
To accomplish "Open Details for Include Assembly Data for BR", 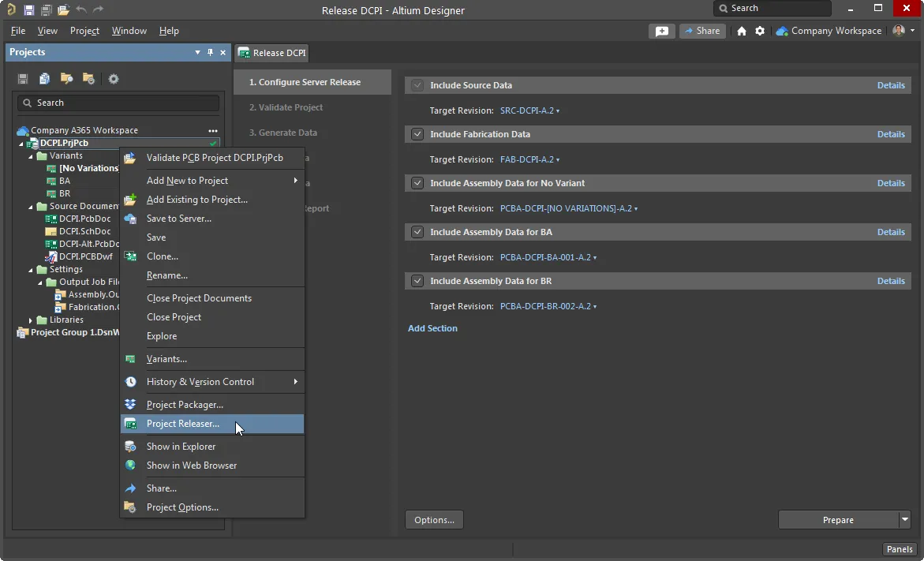I will [891, 281].
